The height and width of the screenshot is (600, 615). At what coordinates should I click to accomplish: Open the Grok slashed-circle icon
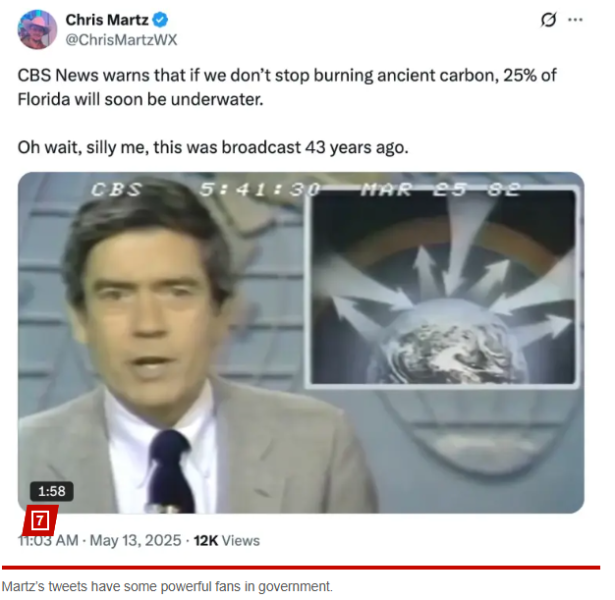[x=548, y=20]
